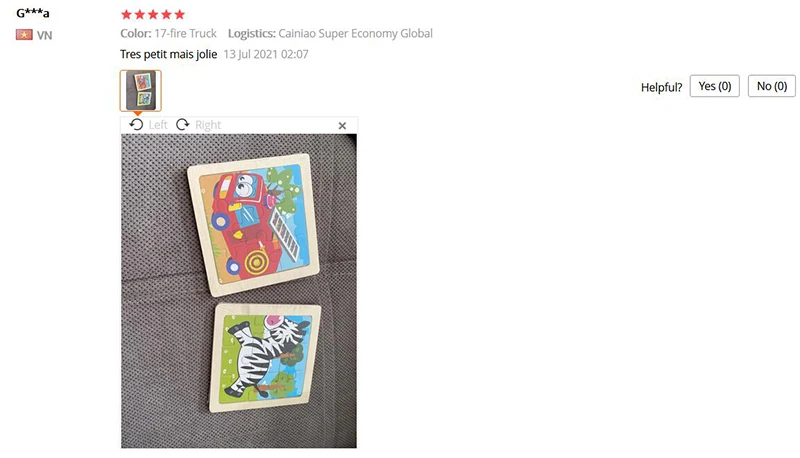Click the fifth red rating star

click(x=180, y=14)
